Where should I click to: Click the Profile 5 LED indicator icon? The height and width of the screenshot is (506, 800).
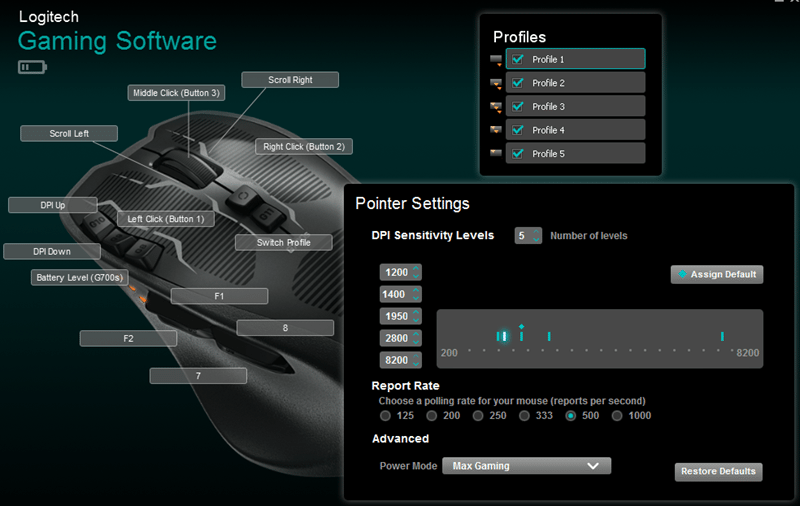[496, 153]
